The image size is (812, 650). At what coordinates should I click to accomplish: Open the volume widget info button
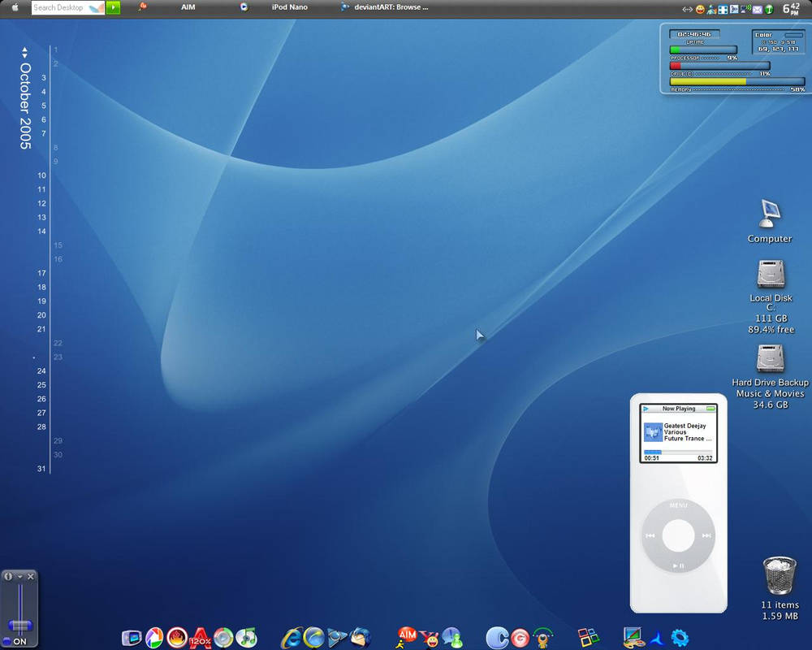pos(8,576)
